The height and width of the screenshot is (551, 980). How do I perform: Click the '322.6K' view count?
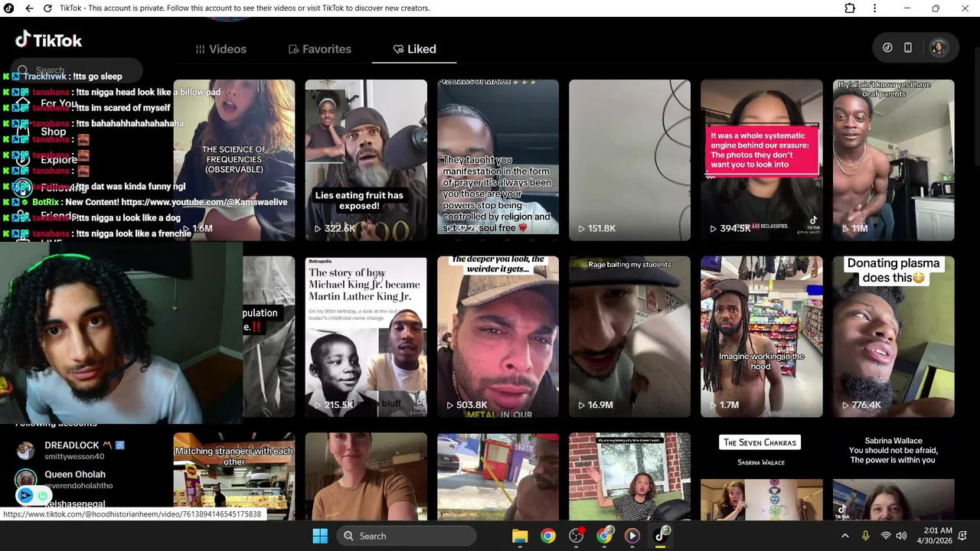(x=339, y=228)
